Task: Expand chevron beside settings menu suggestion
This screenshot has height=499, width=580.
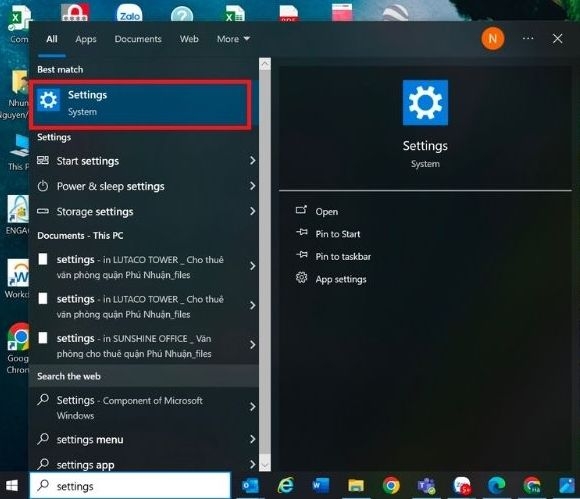Action: 253,439
